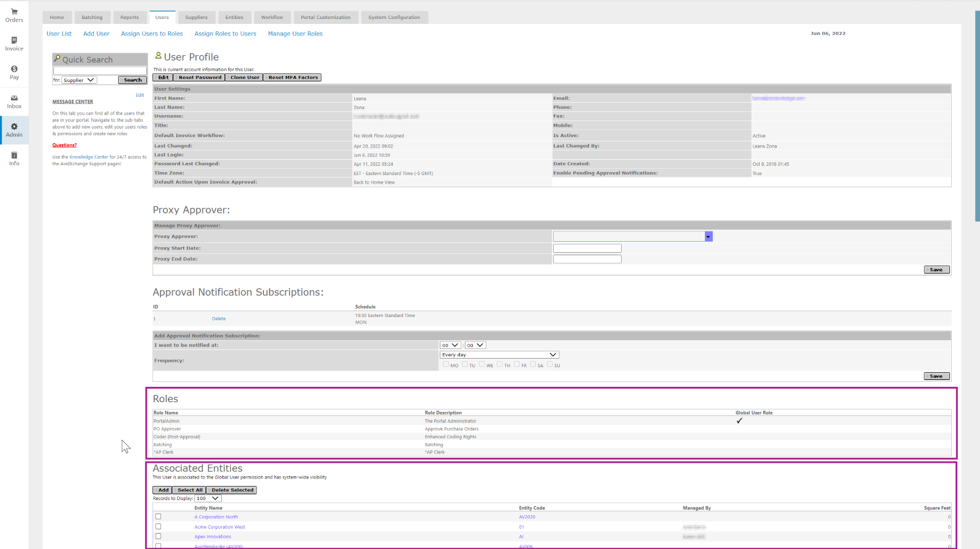Click the Quick Search text field
Image resolution: width=980 pixels, height=549 pixels.
point(100,71)
